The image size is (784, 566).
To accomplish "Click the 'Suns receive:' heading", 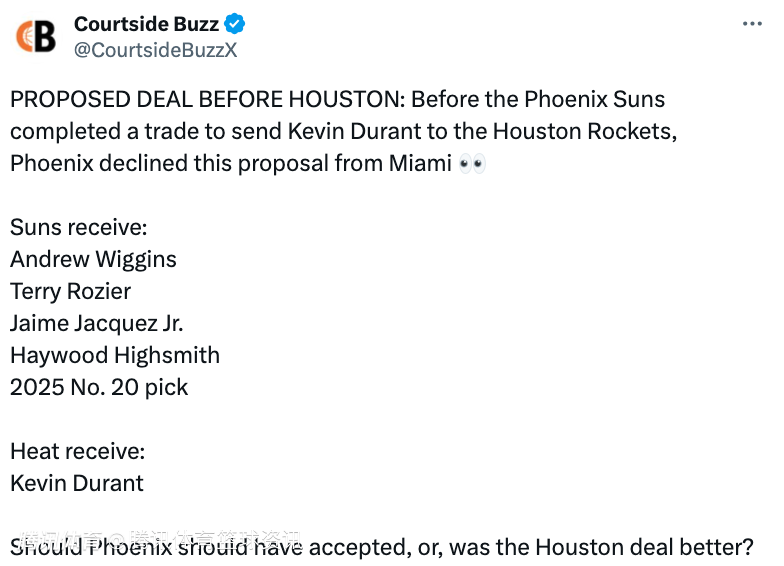I will pyautogui.click(x=78, y=228).
